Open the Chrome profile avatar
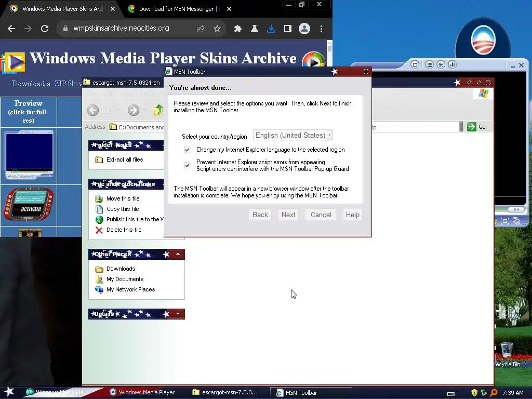 [304, 29]
